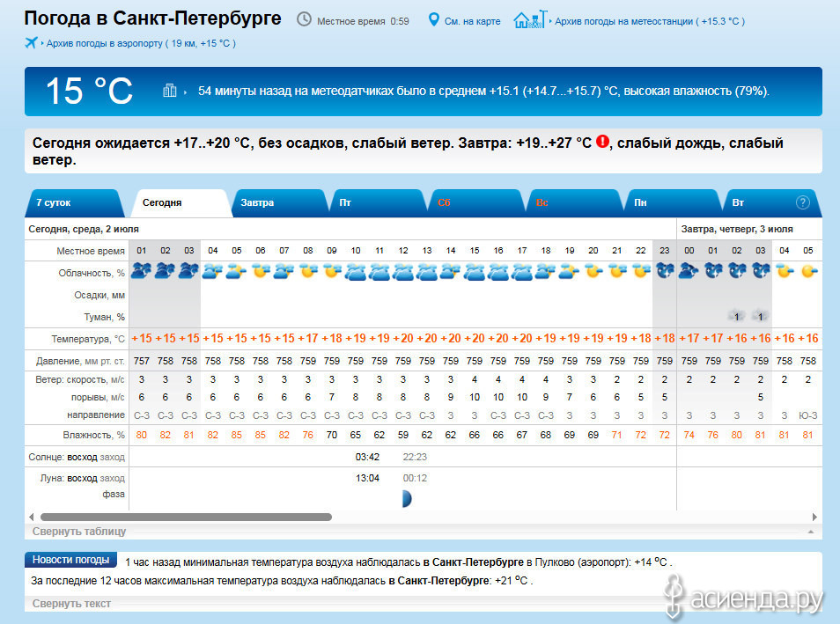Screen dimensions: 840x624
Task: Toggle Солнце заход label
Action: 112,457
